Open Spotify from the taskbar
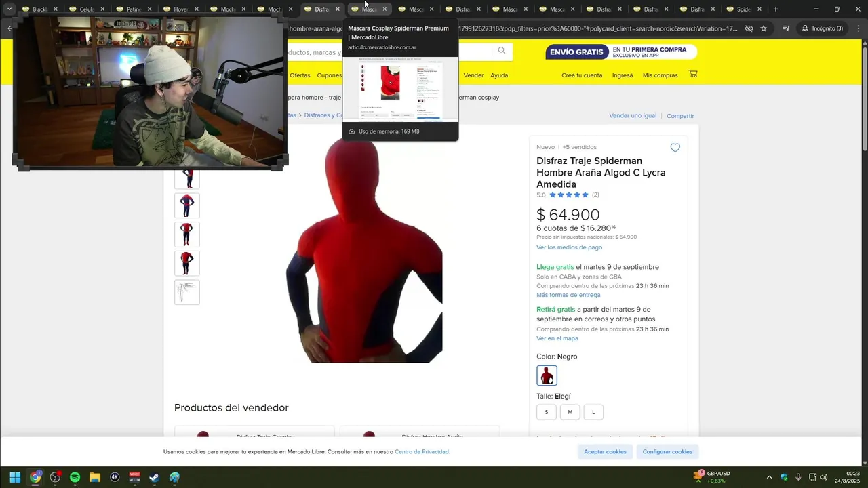Image resolution: width=868 pixels, height=488 pixels. tap(75, 477)
